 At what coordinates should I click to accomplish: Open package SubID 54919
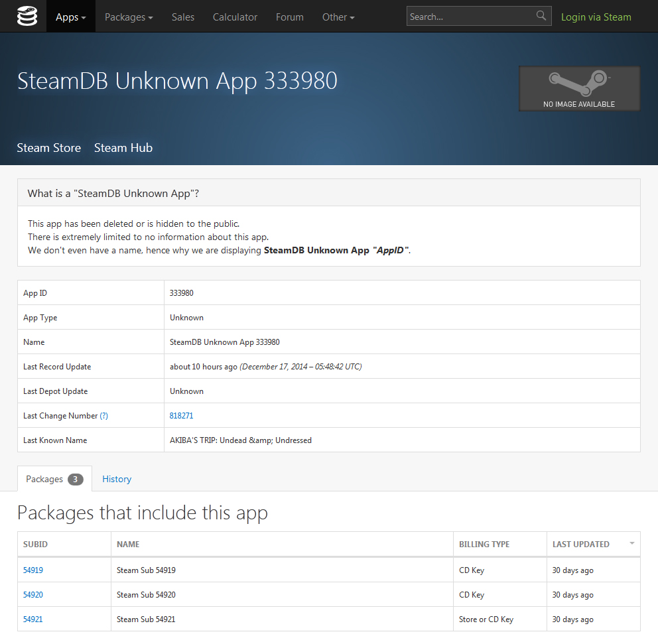pyautogui.click(x=33, y=570)
